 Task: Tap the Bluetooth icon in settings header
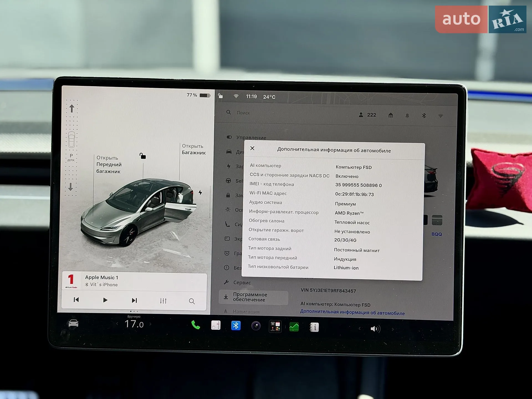click(424, 116)
